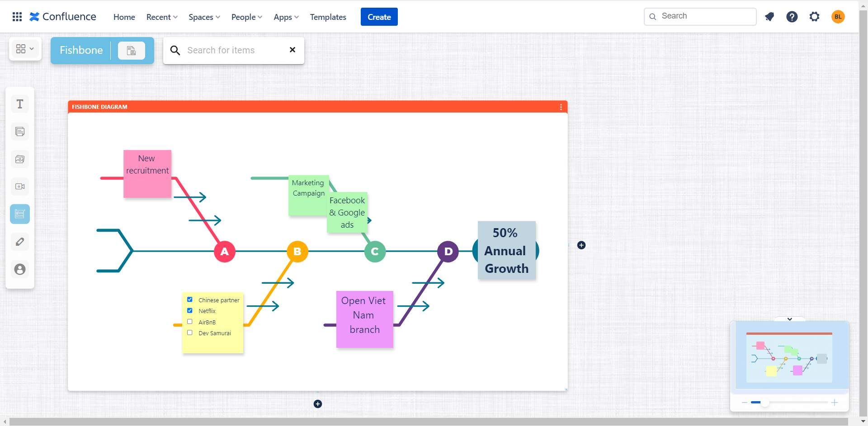Switch to the Home menu item
868x426 pixels.
124,17
